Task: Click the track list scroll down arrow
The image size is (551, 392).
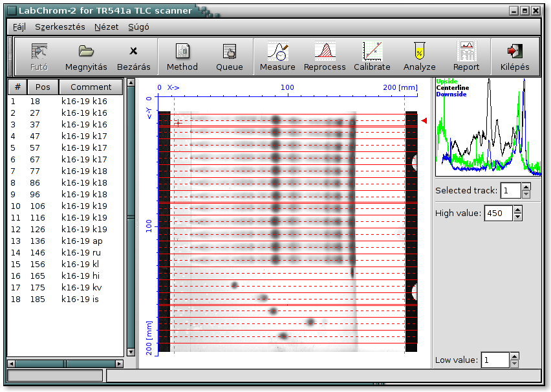Action: [x=131, y=352]
